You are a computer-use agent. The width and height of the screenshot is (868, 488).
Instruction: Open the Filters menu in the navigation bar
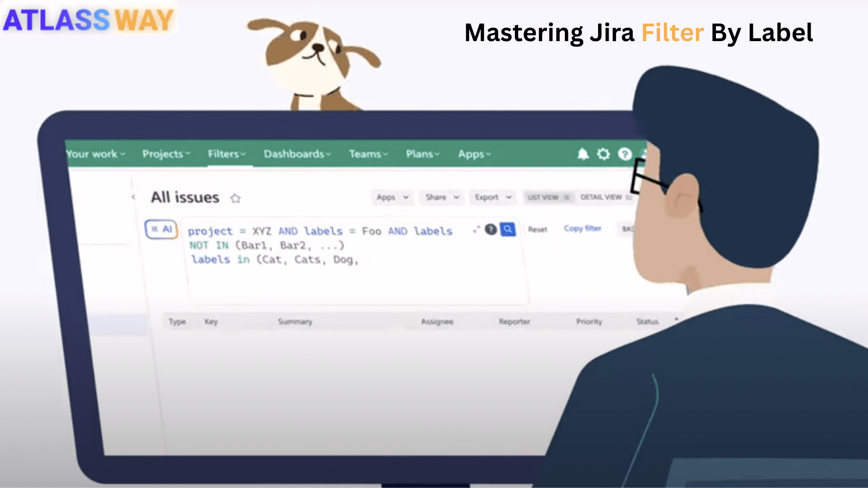[x=226, y=154]
